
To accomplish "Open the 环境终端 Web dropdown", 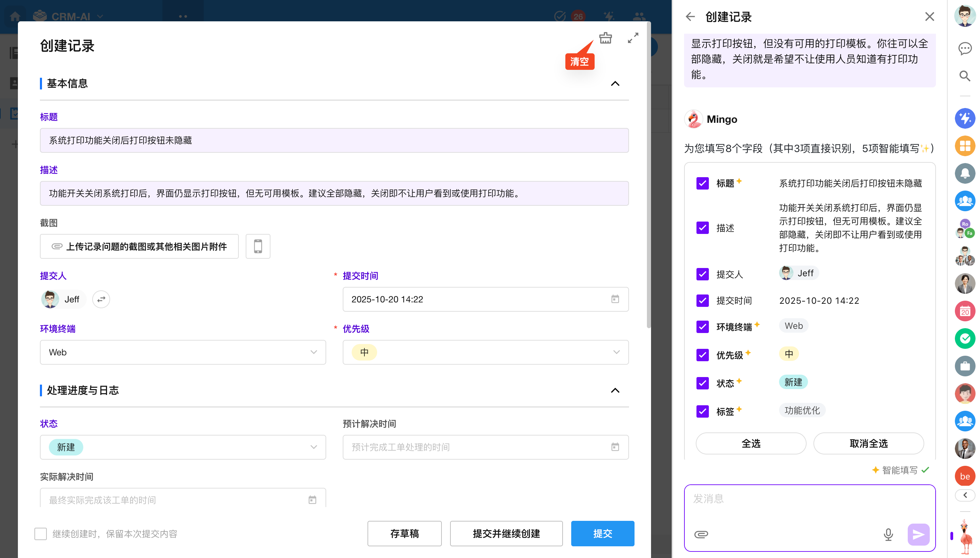I will click(x=183, y=352).
